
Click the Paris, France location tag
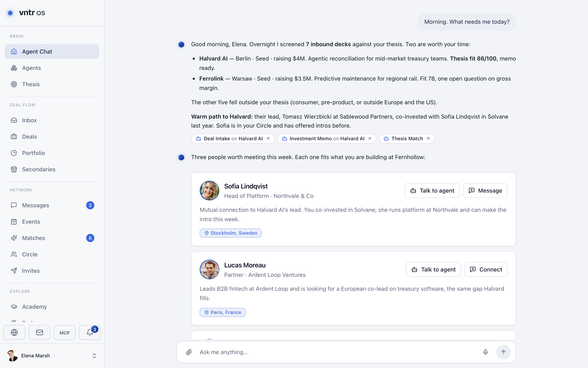tap(223, 312)
